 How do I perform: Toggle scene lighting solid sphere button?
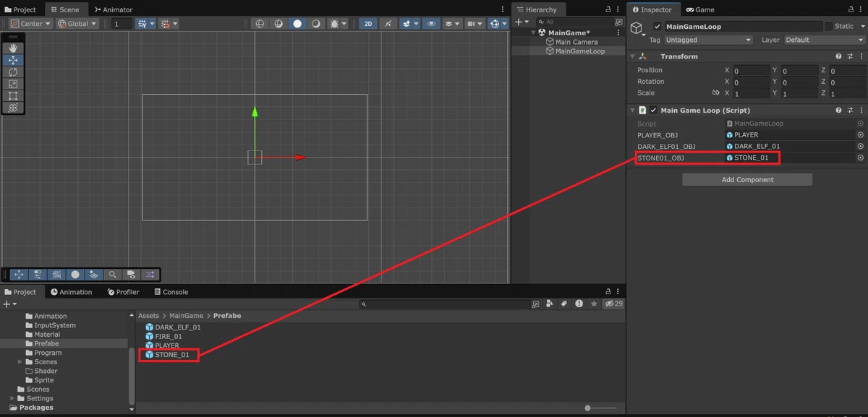click(297, 24)
